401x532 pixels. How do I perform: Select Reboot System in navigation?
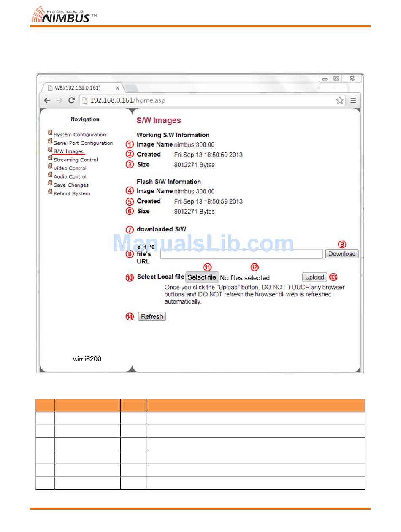tap(72, 193)
